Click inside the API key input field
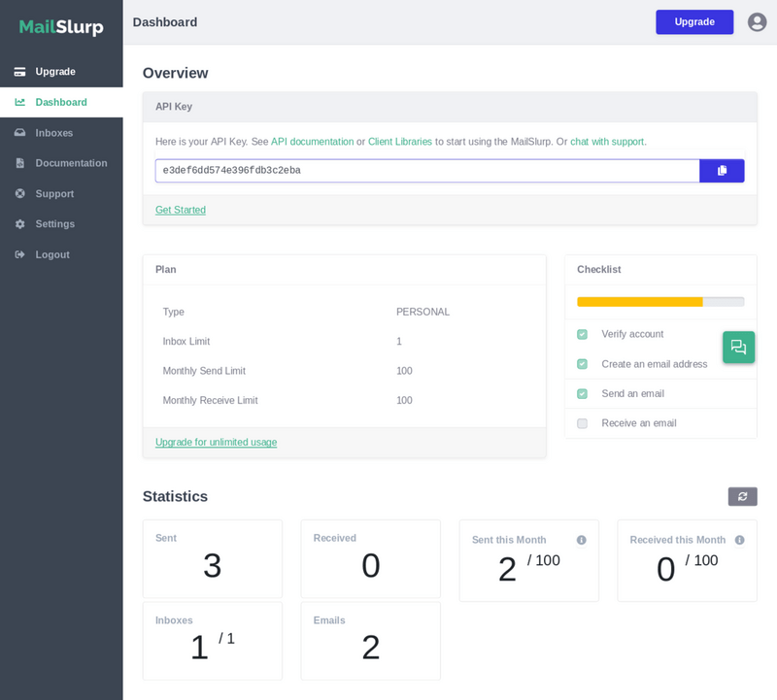This screenshot has height=700, width=777. [427, 171]
